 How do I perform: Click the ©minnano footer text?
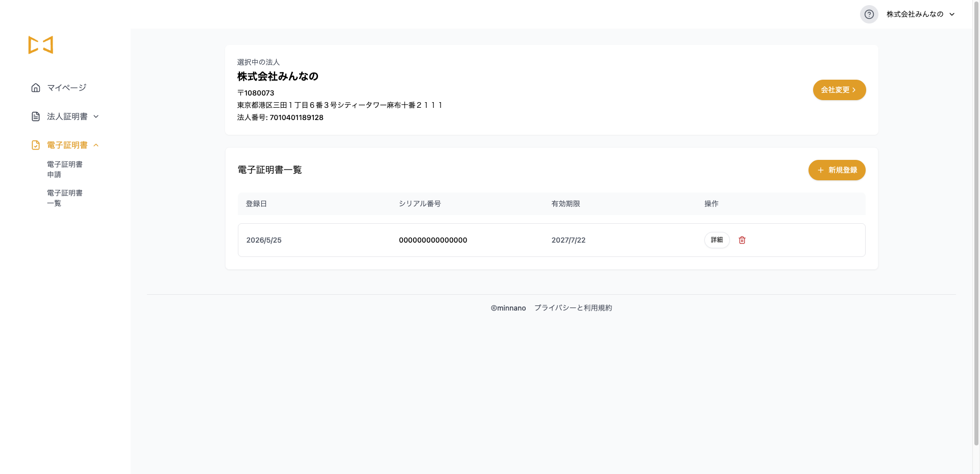click(x=508, y=308)
